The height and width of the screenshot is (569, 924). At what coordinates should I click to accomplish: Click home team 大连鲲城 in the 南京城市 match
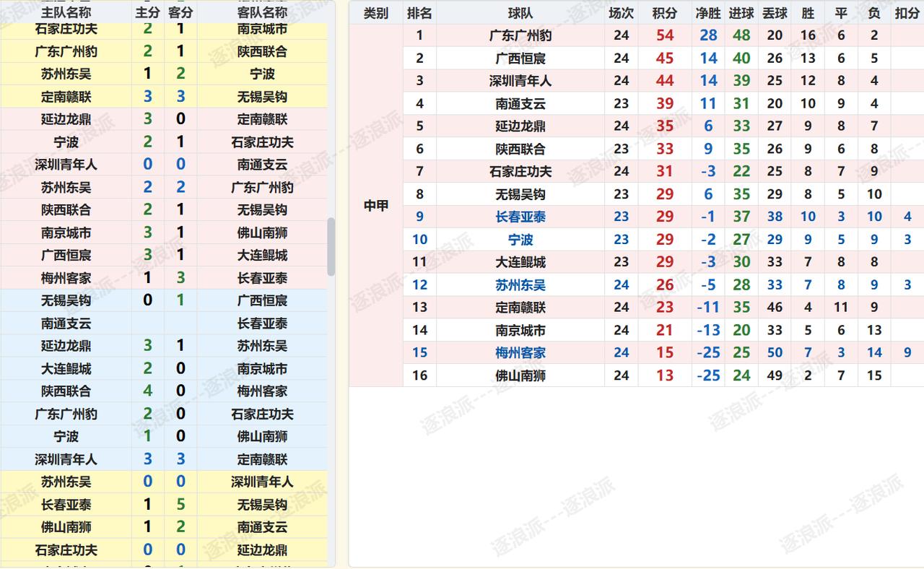(x=66, y=369)
